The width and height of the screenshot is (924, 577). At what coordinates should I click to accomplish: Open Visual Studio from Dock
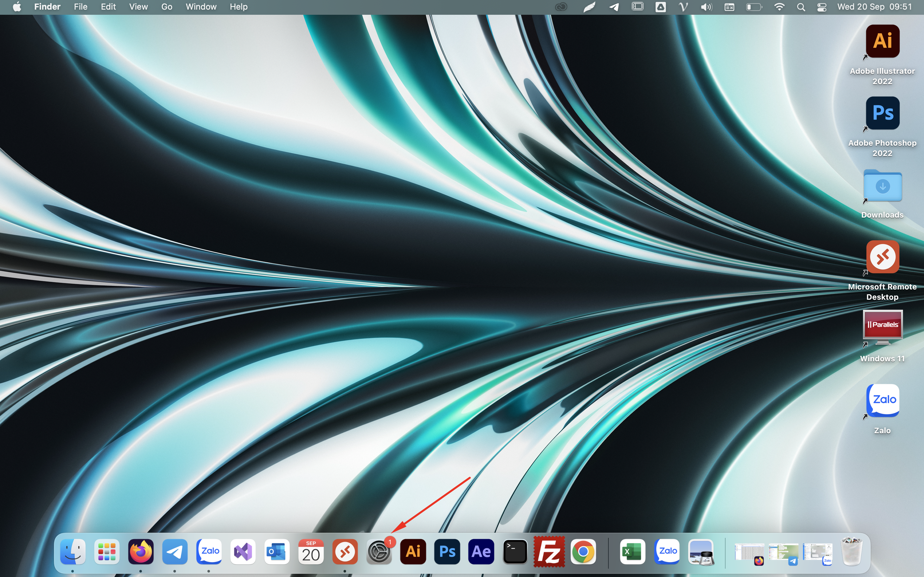click(243, 552)
